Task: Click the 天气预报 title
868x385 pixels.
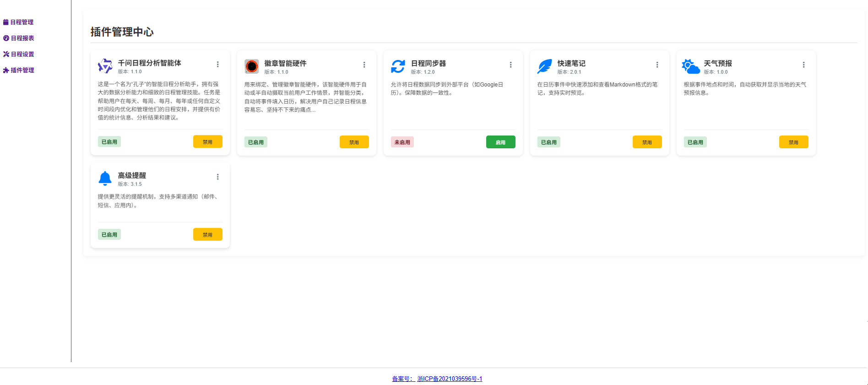Action: (718, 63)
